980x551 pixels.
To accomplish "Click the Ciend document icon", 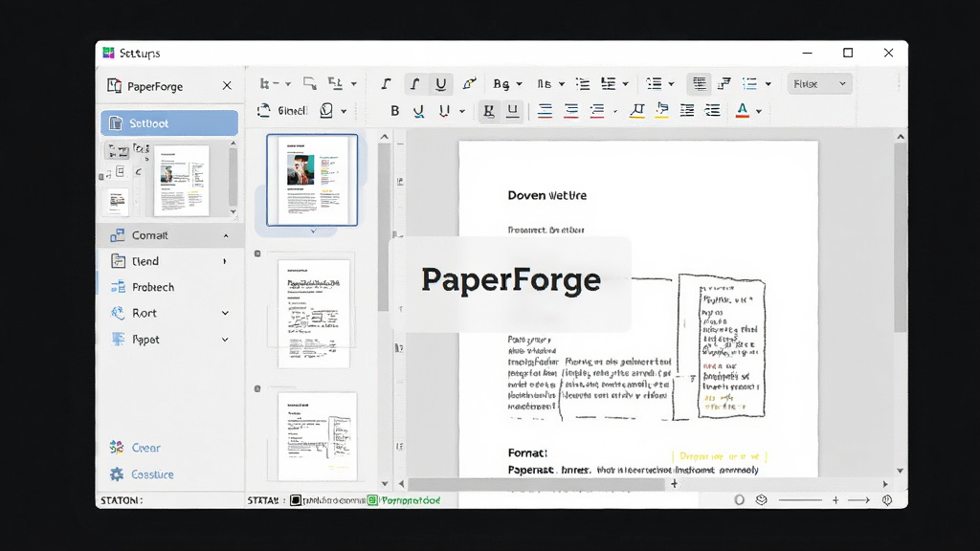I will click(118, 261).
